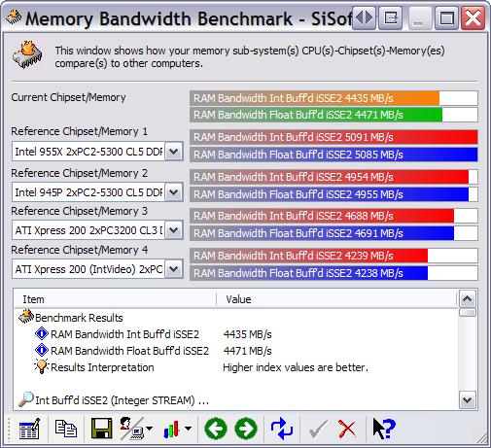
Task: Click the Item column header
Action: pyautogui.click(x=115, y=299)
